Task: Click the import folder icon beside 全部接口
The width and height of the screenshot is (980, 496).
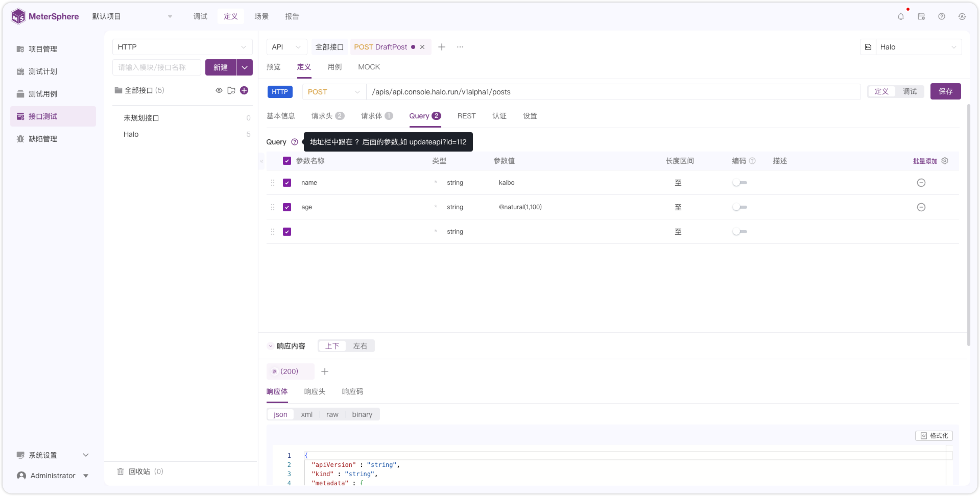Action: pyautogui.click(x=231, y=90)
